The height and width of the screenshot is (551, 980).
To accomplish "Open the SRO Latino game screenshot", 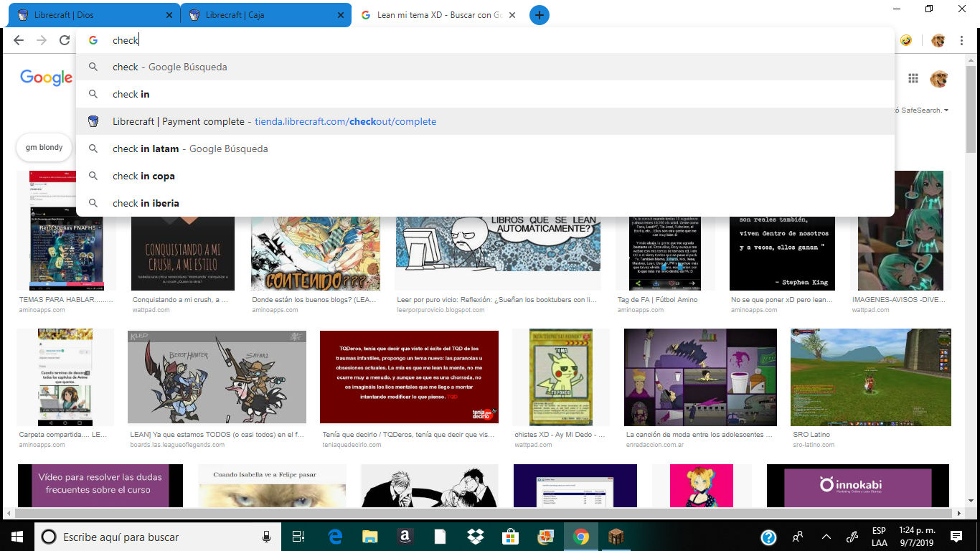I will pos(871,377).
